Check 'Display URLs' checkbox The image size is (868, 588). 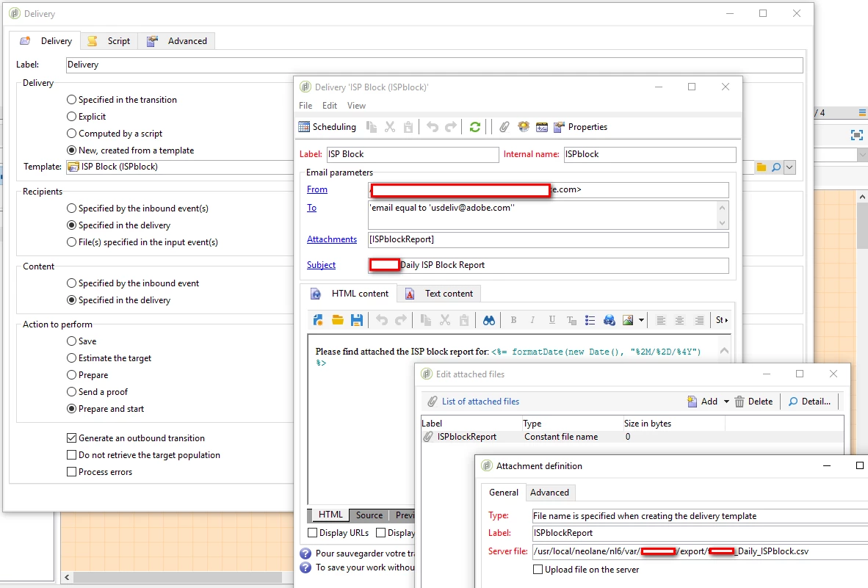(x=313, y=533)
